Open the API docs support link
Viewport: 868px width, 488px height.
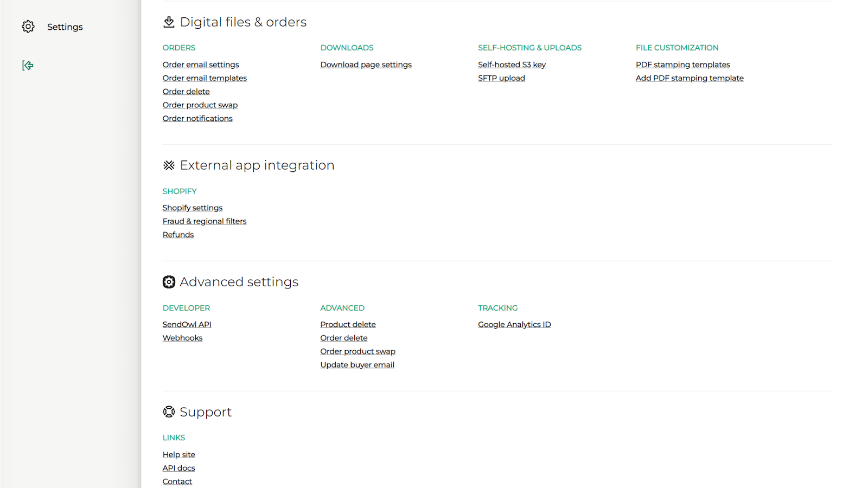178,467
